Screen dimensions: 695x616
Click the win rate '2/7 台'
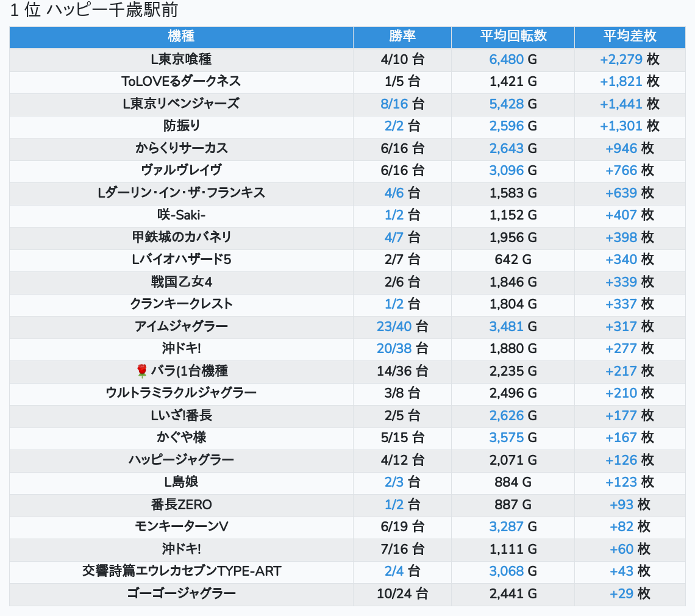[x=402, y=259]
